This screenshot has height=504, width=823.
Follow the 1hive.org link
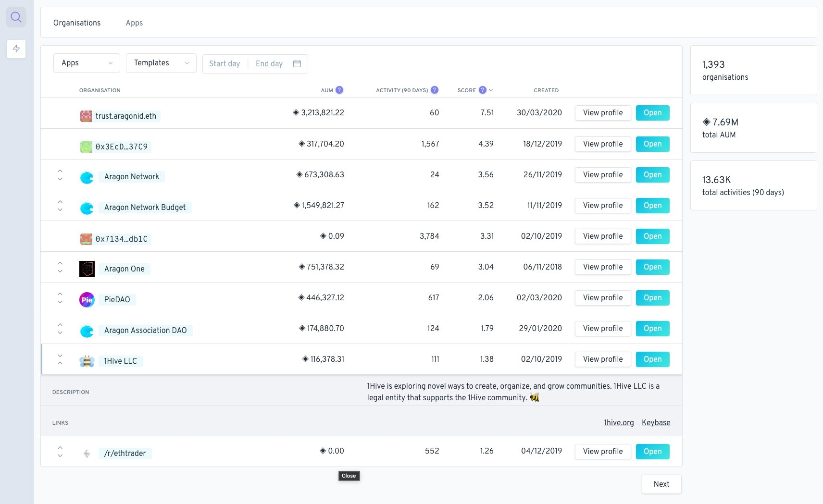coord(619,422)
